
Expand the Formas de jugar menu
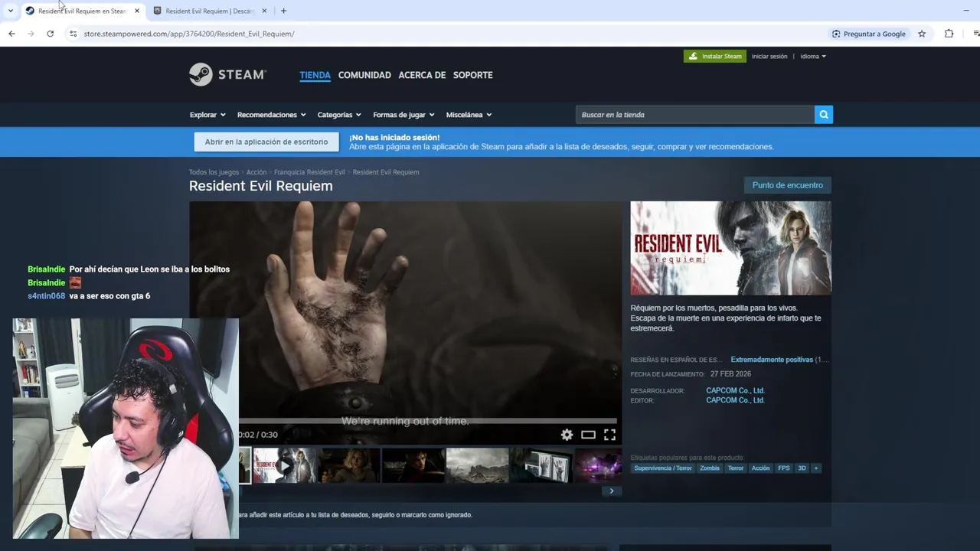403,115
